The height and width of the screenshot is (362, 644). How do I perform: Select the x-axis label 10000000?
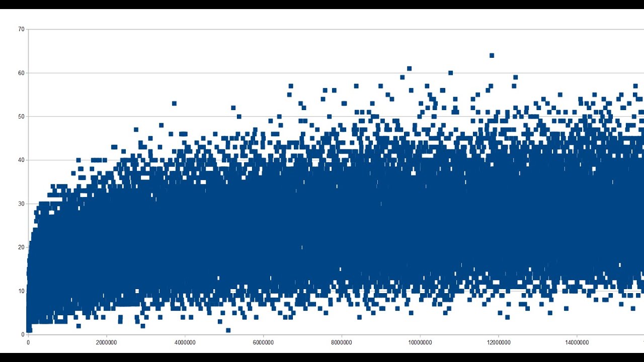coord(420,342)
